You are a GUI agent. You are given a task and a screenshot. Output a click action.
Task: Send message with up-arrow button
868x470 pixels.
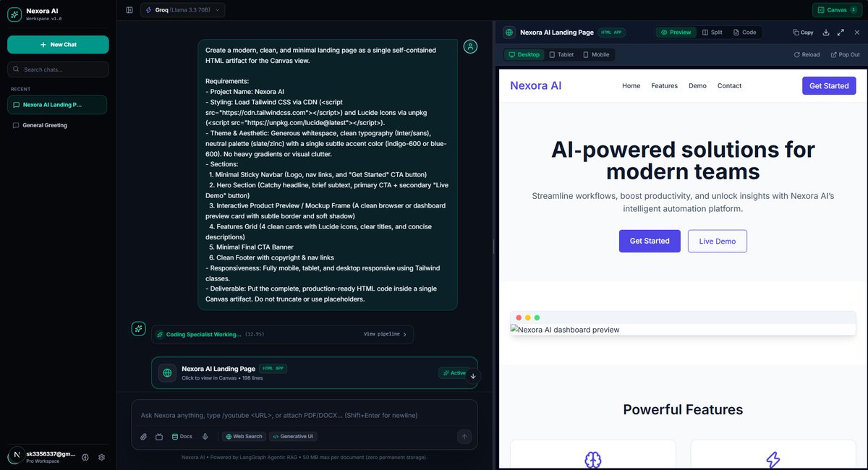[464, 436]
